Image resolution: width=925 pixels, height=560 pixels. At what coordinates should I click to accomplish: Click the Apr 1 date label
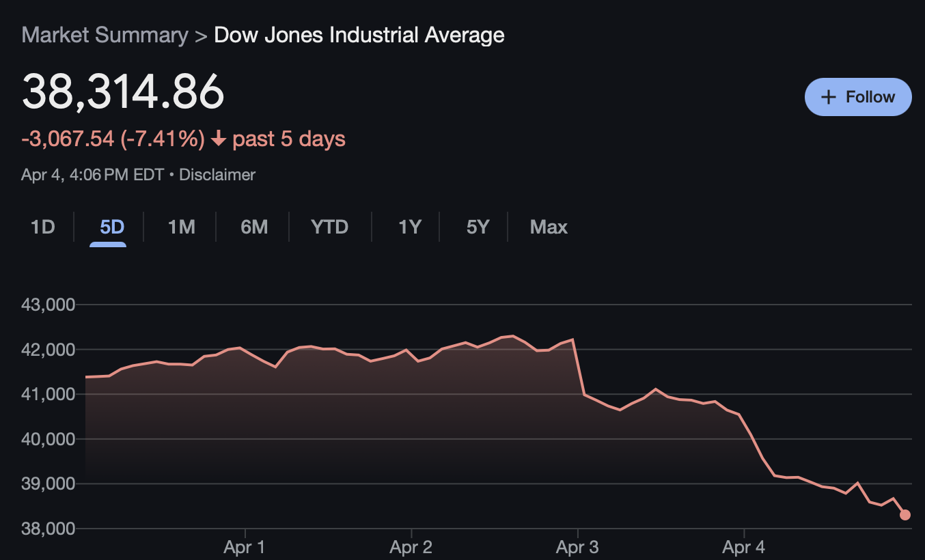[x=245, y=547]
